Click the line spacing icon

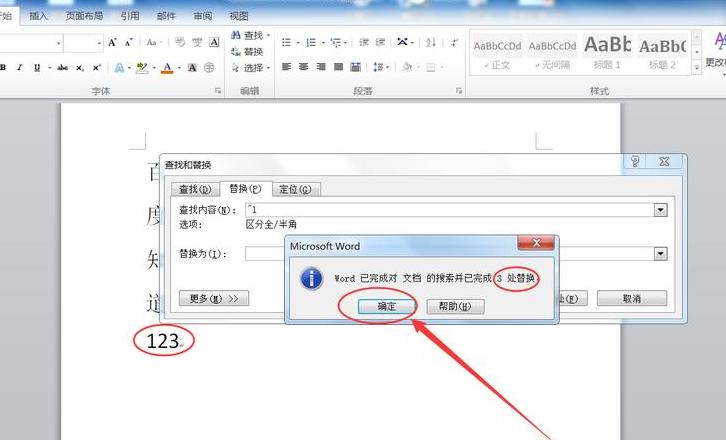pyautogui.click(x=378, y=68)
